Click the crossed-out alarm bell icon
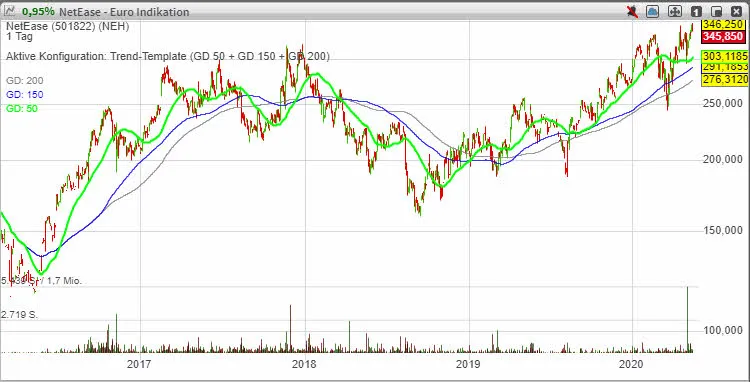 [x=632, y=11]
